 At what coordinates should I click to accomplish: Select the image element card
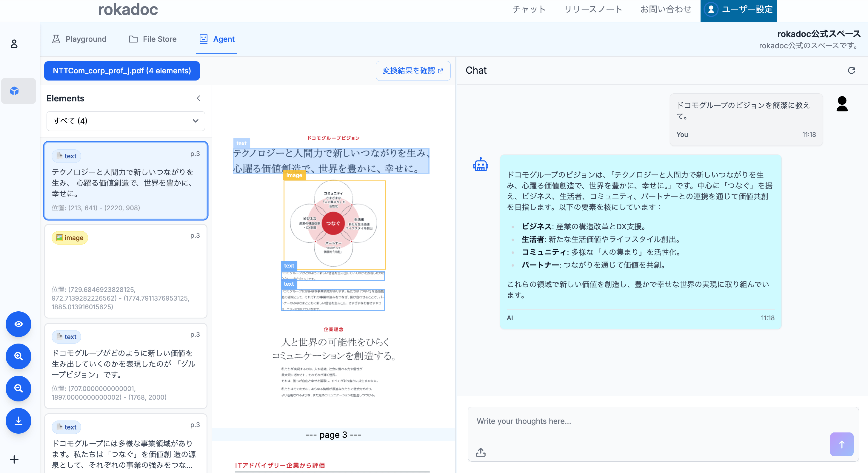click(x=126, y=271)
